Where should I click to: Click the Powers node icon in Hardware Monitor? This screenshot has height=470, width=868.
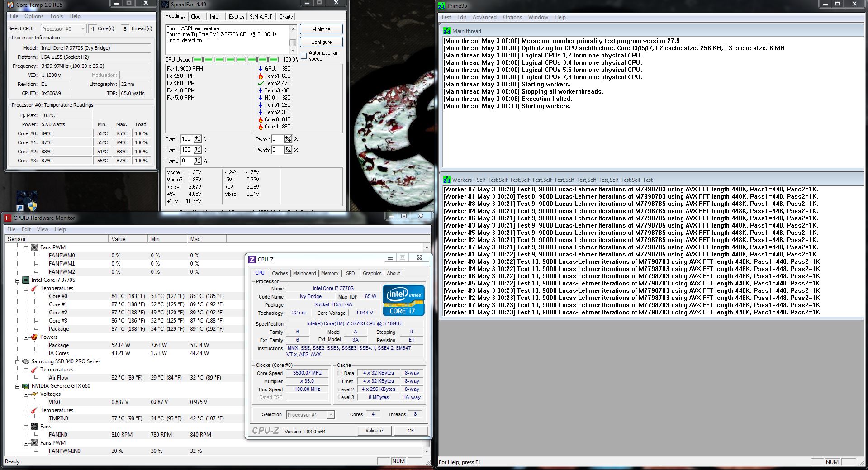[34, 337]
